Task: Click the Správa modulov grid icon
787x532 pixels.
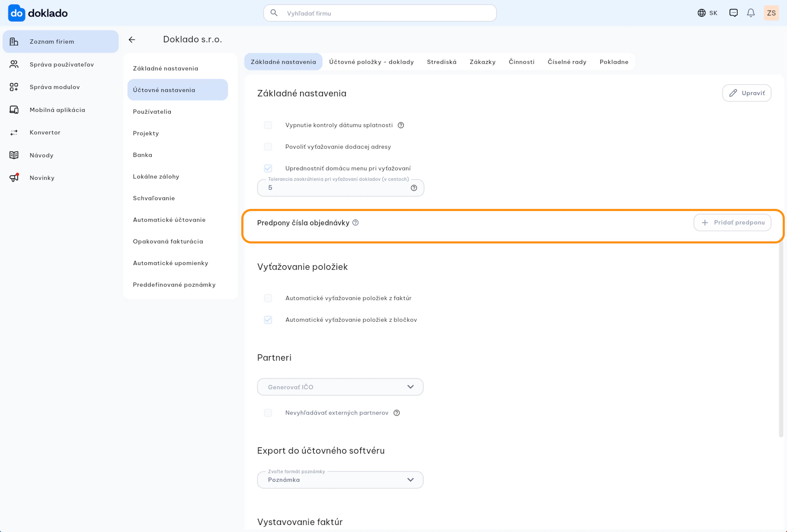Action: (x=14, y=87)
